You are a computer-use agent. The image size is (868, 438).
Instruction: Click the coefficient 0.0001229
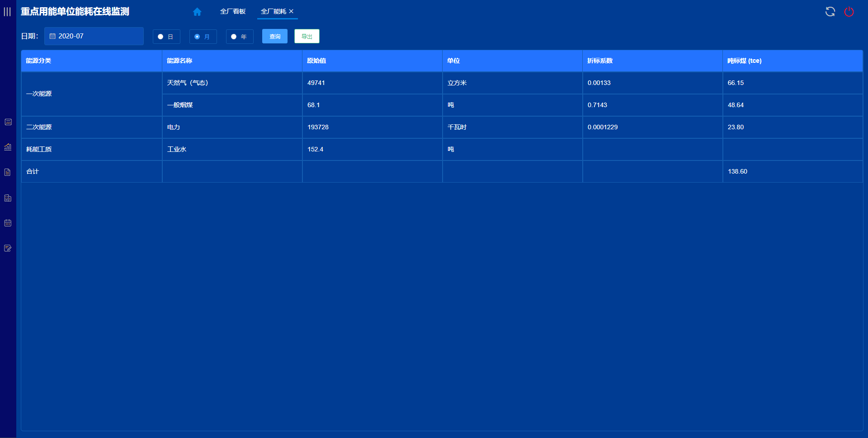click(x=603, y=127)
